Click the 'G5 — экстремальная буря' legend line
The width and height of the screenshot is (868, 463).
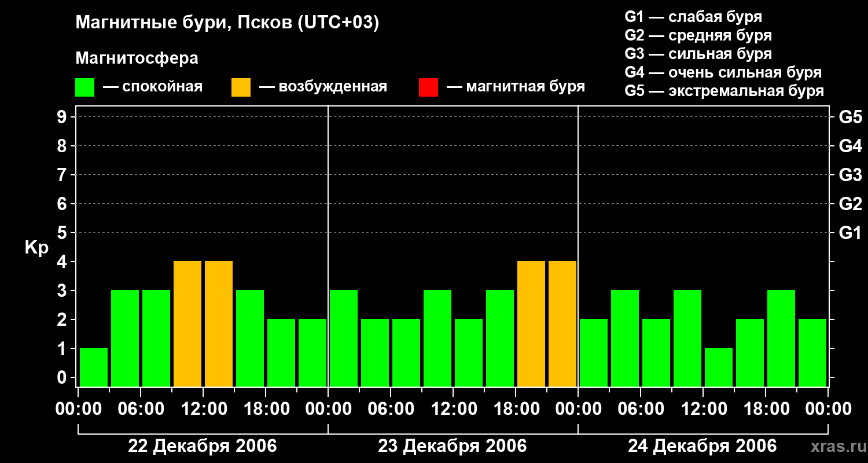(724, 91)
